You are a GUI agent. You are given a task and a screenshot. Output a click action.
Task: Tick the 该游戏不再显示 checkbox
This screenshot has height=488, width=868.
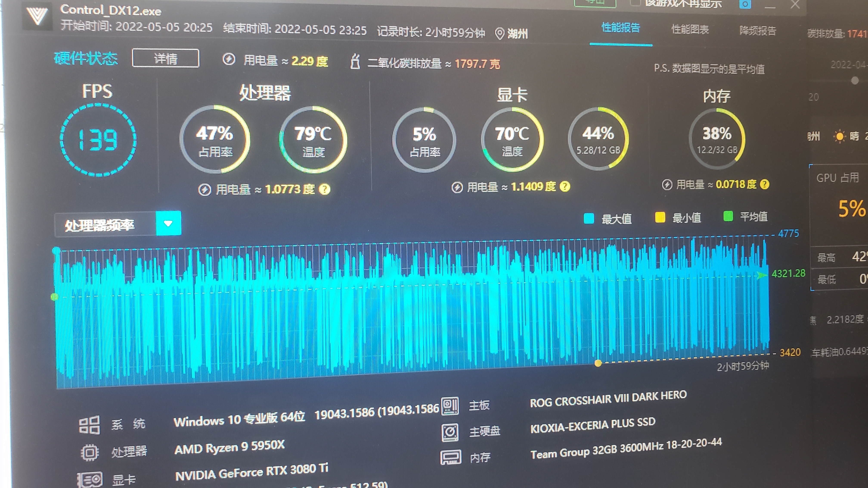[635, 3]
